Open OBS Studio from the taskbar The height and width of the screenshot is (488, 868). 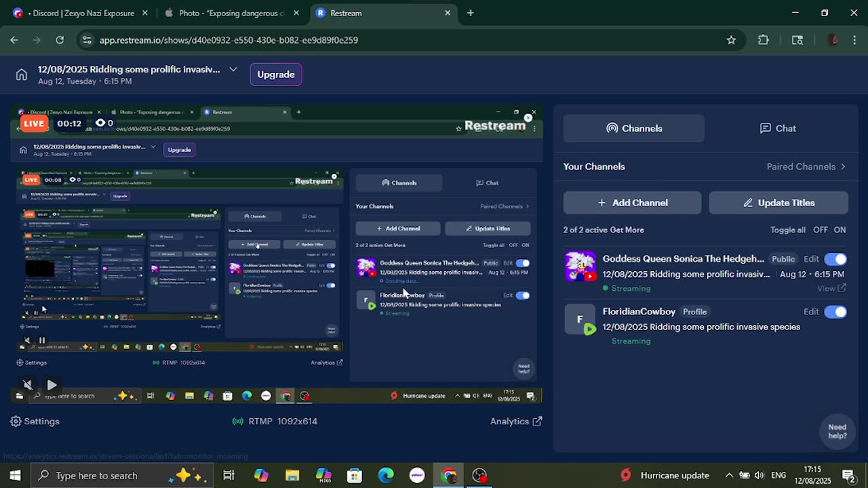479,475
